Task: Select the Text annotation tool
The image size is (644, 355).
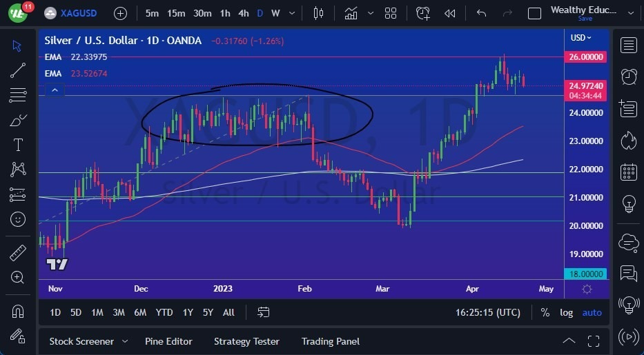Action: [18, 145]
